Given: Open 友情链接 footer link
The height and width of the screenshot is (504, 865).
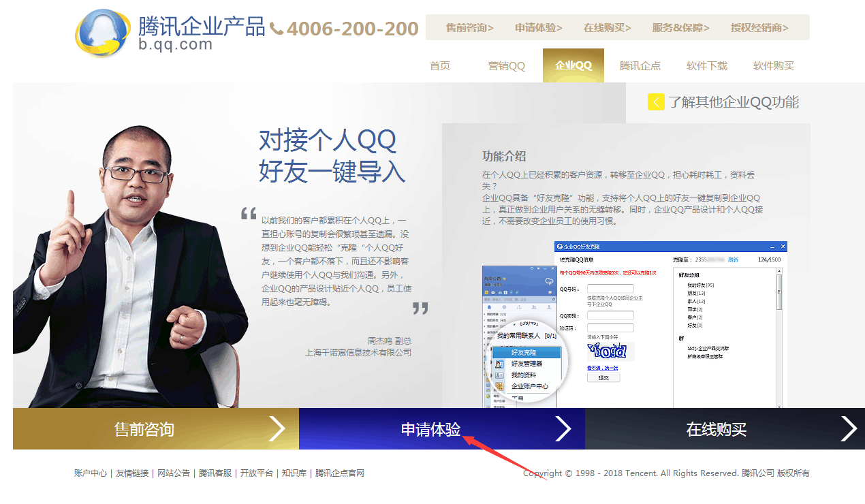Looking at the screenshot, I should click(x=132, y=473).
